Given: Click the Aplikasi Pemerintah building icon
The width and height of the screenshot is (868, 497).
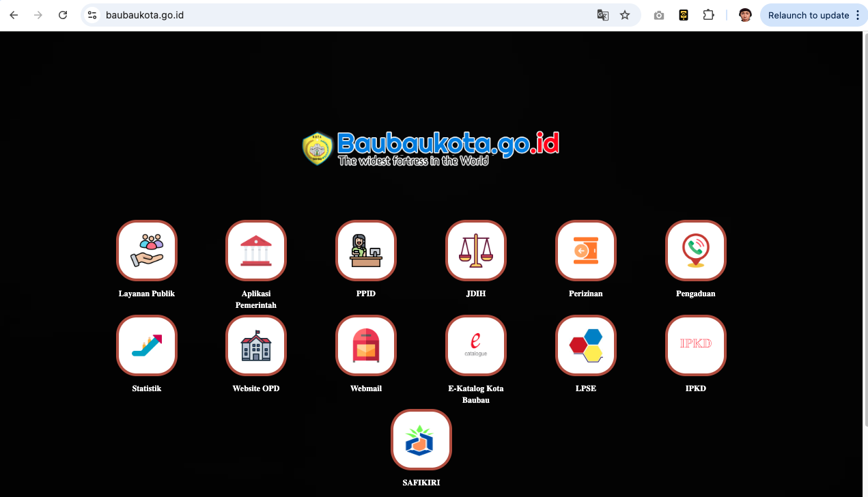Looking at the screenshot, I should 256,251.
